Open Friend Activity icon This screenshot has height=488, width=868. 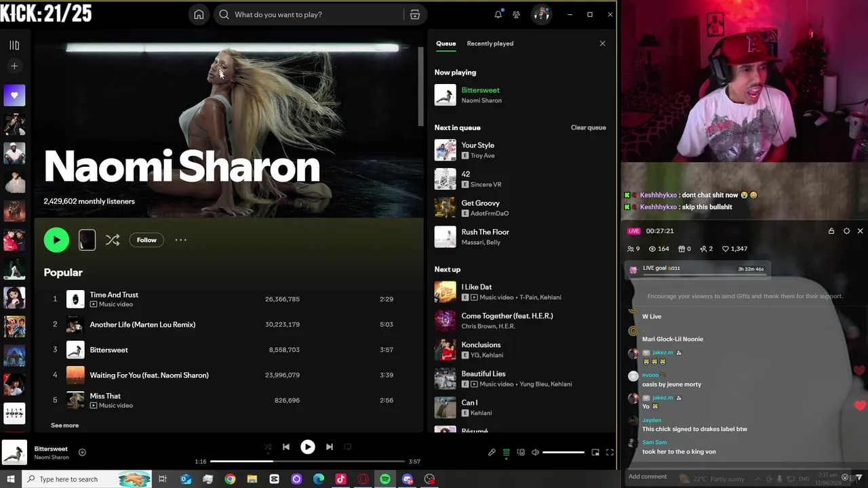tap(516, 14)
